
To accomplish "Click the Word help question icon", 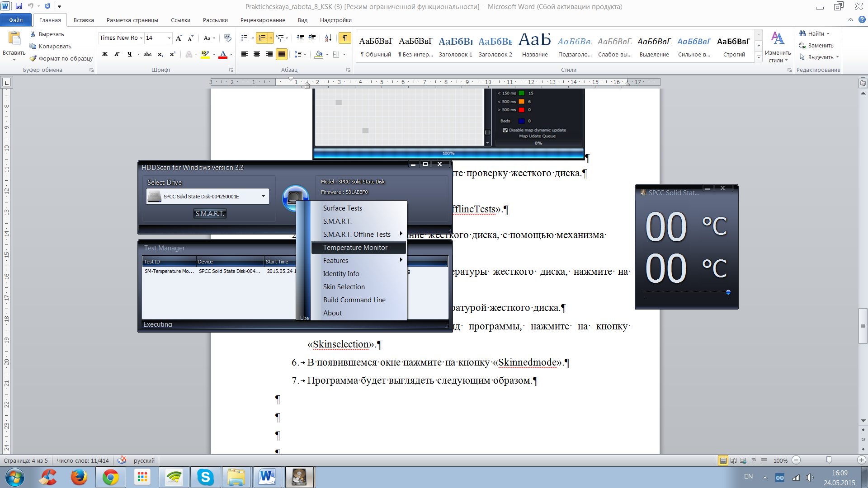I will tap(862, 19).
